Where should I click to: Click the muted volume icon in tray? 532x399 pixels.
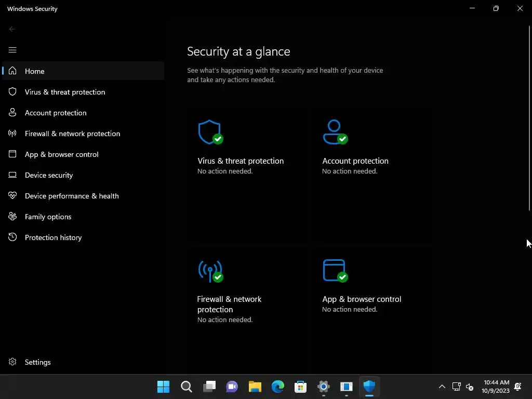click(x=470, y=387)
